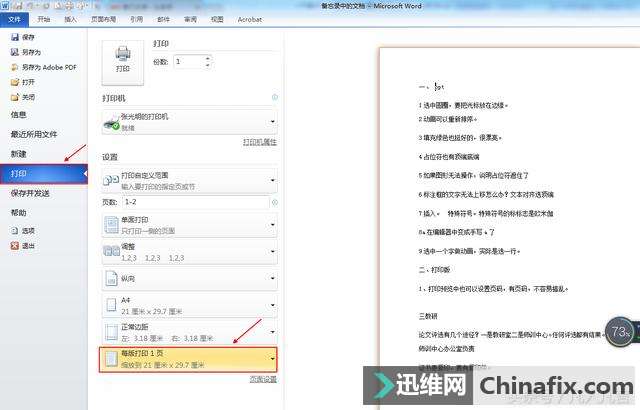Click the Word application icon in the title bar
The width and height of the screenshot is (640, 410).
point(5,6)
